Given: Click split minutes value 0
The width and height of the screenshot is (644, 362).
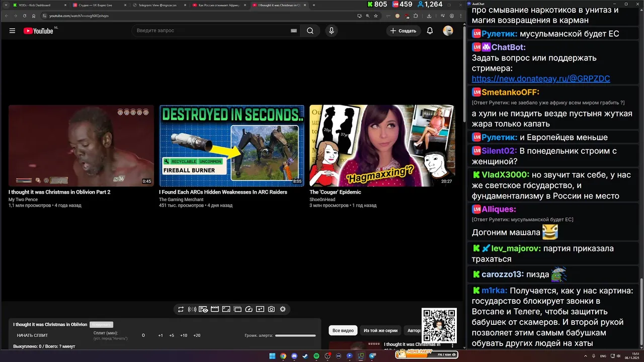Looking at the screenshot, I should tap(143, 335).
